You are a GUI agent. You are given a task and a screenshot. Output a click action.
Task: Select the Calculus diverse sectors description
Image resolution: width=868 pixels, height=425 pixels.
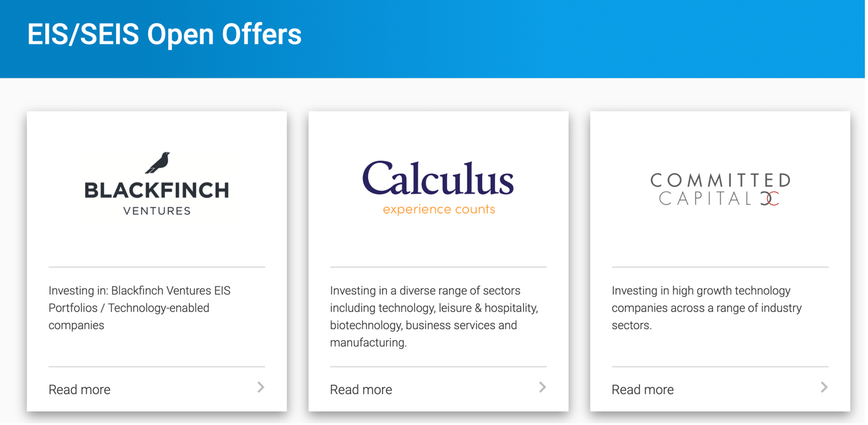[434, 317]
